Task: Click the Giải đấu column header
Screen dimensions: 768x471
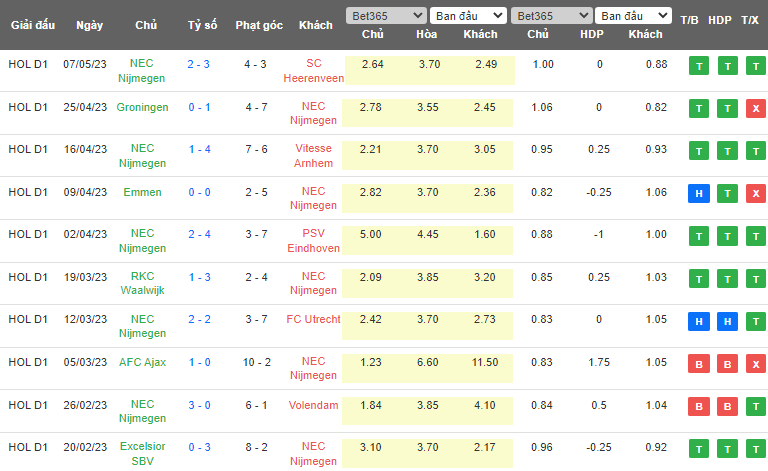Action: coord(33,25)
